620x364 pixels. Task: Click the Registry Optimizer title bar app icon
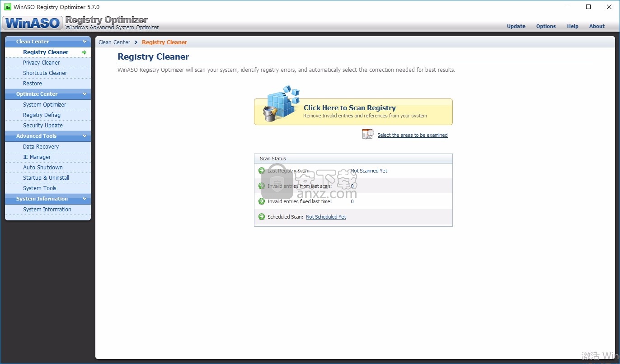point(8,7)
